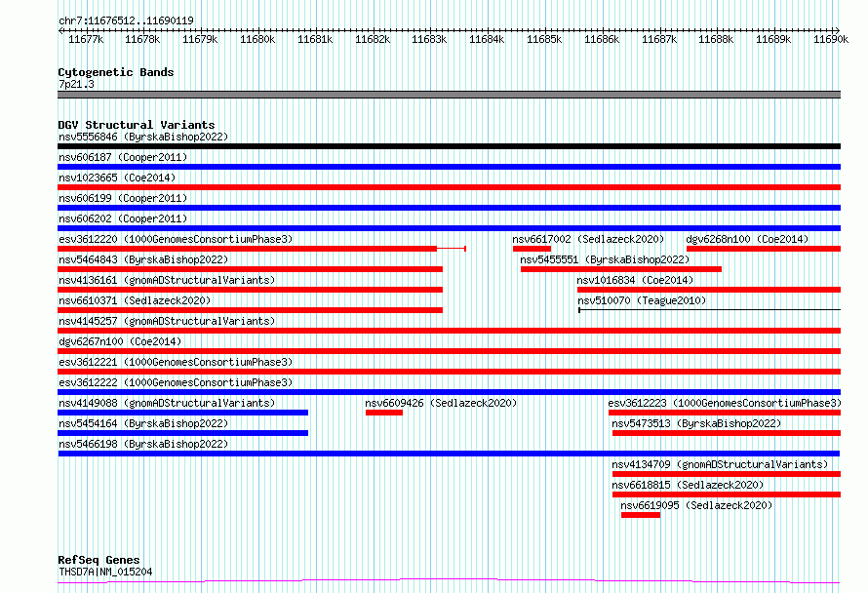Click esv3612220 (1000GenomesConsortiumPhase3) label

click(176, 239)
